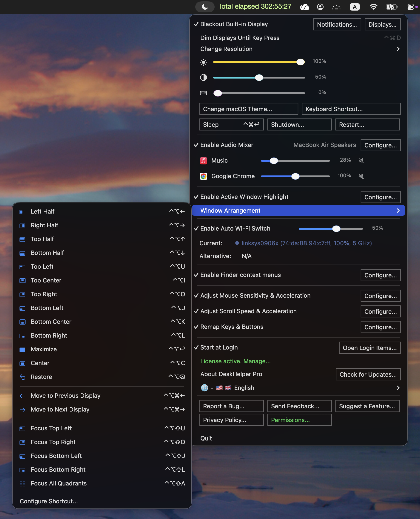The image size is (420, 519).
Task: Open Displays... button
Action: (x=382, y=24)
